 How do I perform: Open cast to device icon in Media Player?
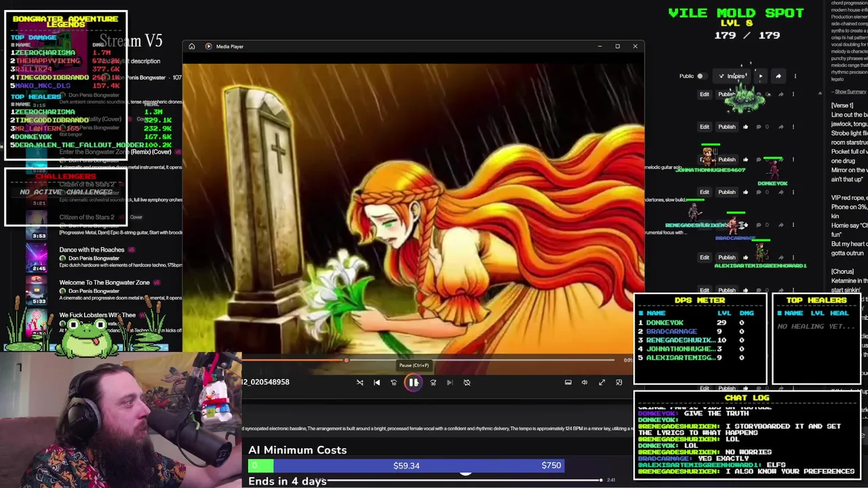click(x=568, y=382)
